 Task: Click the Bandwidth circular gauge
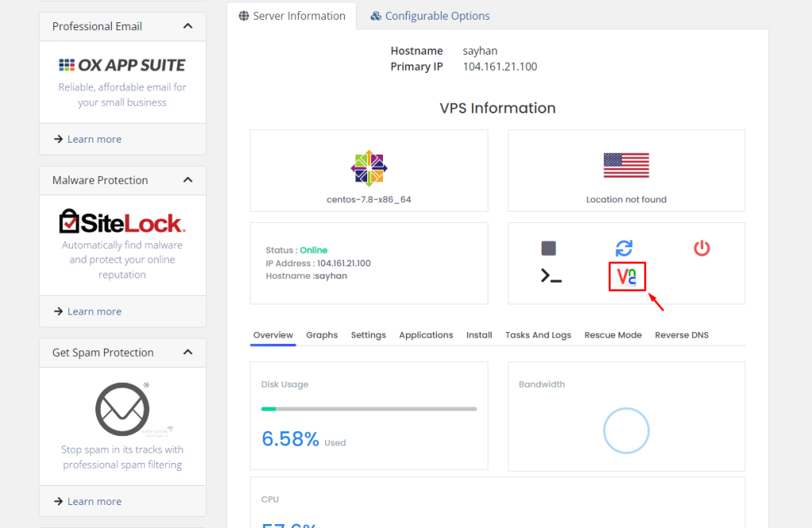pyautogui.click(x=626, y=431)
